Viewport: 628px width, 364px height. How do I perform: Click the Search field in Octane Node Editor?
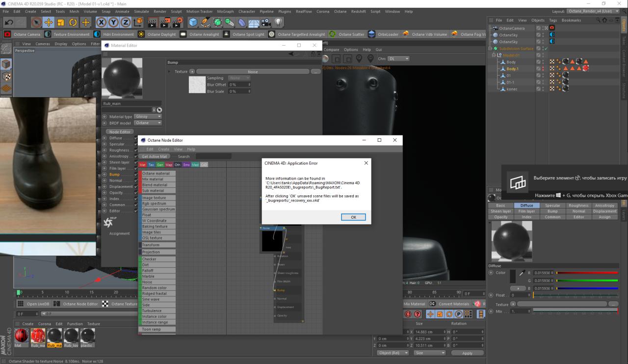[x=213, y=156]
